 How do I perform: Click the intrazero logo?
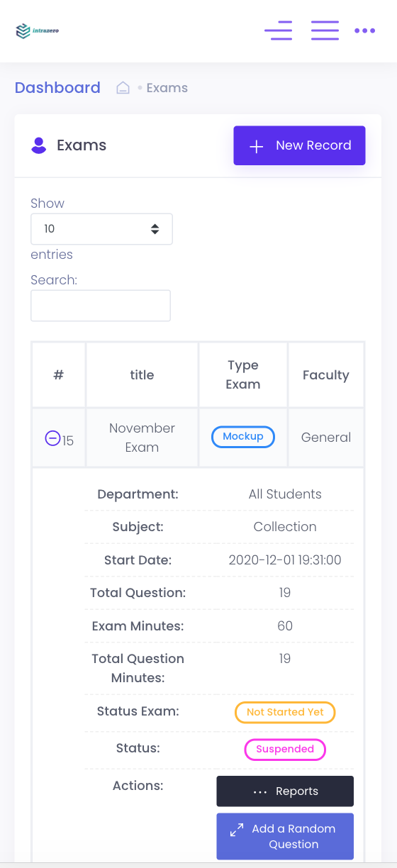coord(37,31)
